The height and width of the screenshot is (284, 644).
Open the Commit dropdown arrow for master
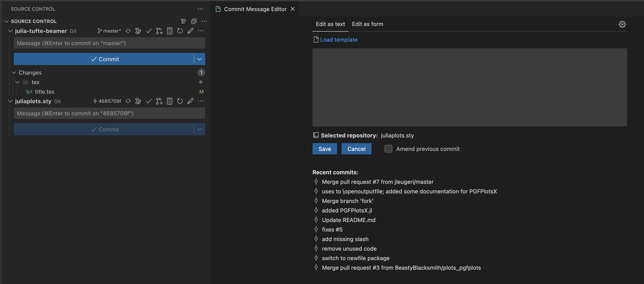click(x=199, y=59)
